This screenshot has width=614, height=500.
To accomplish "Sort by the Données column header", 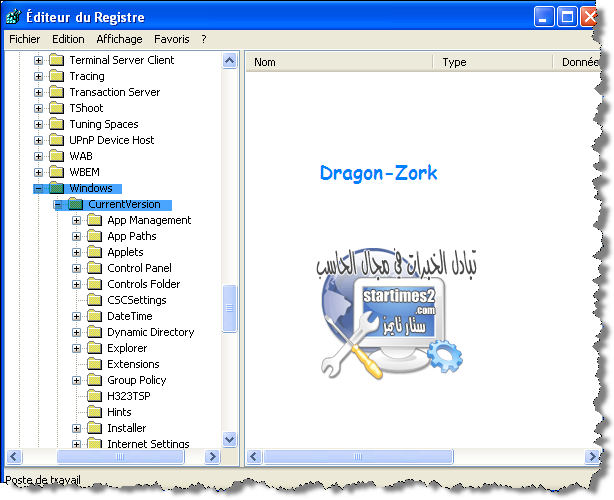I will [577, 62].
